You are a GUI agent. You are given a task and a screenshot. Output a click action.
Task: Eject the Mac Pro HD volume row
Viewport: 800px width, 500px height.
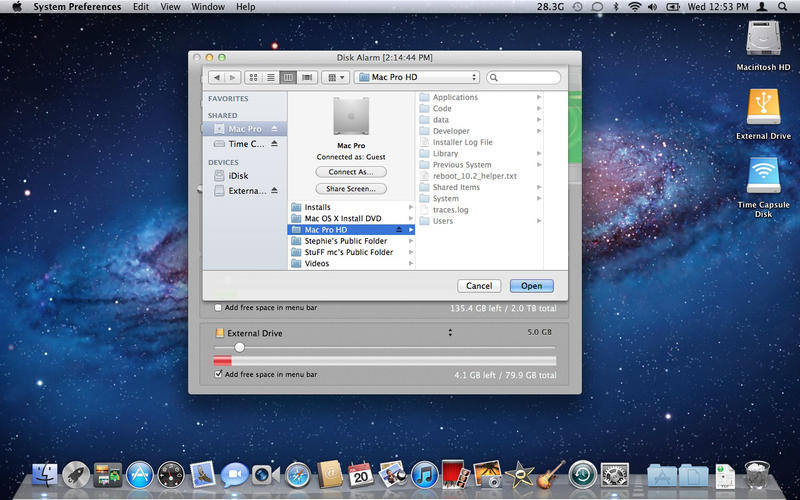399,230
